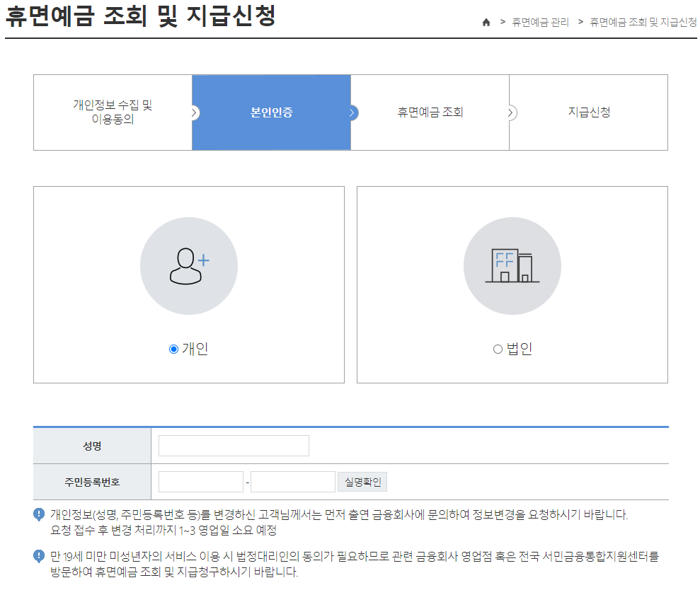700x590 pixels.
Task: Click the 성명 name input field
Action: coord(234,445)
